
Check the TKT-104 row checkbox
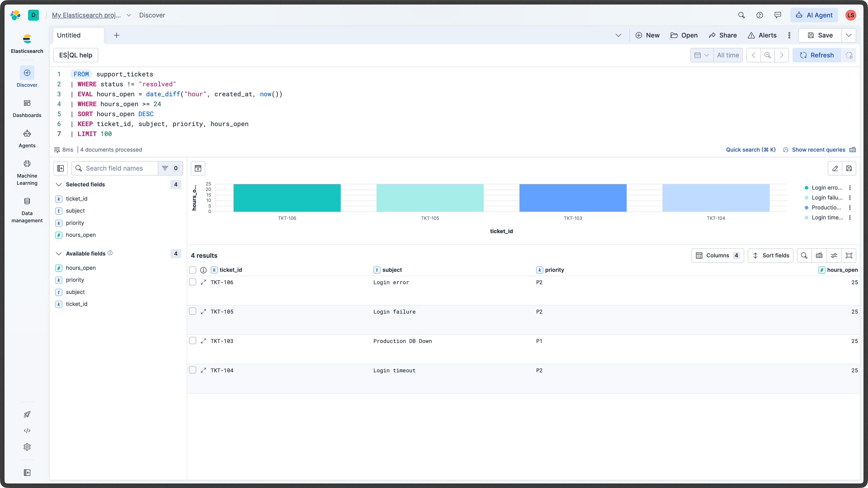pyautogui.click(x=192, y=370)
